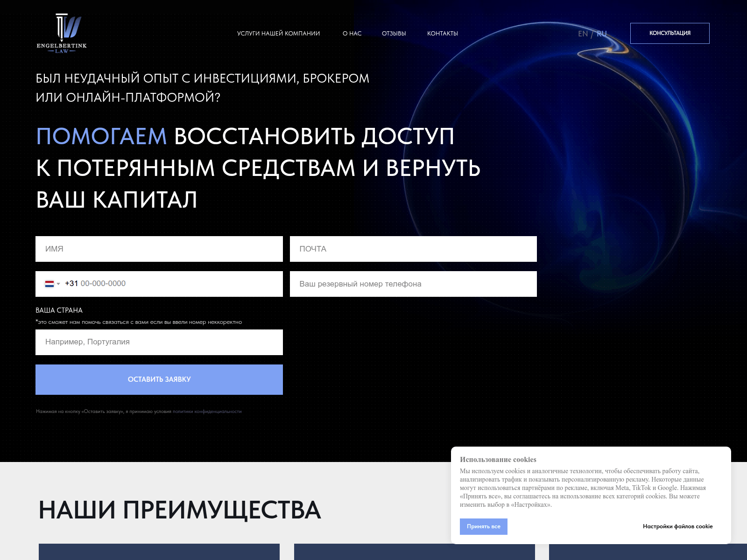
Task: Click the country field Например, Португалия
Action: (159, 342)
